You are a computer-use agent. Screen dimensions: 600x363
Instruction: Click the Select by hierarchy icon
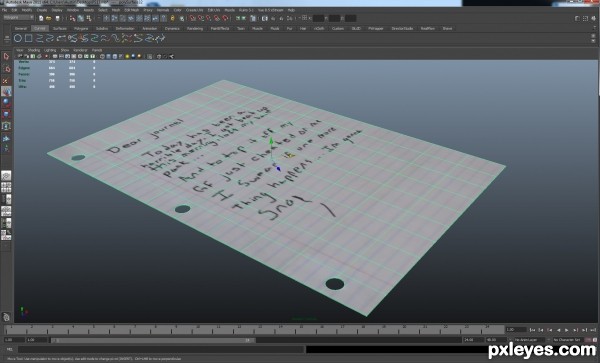point(72,18)
